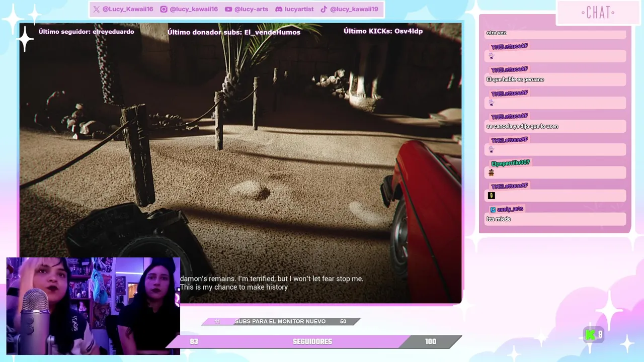The width and height of the screenshot is (644, 362).
Task: Click the dark emote above axely_arts
Action: pos(492,196)
